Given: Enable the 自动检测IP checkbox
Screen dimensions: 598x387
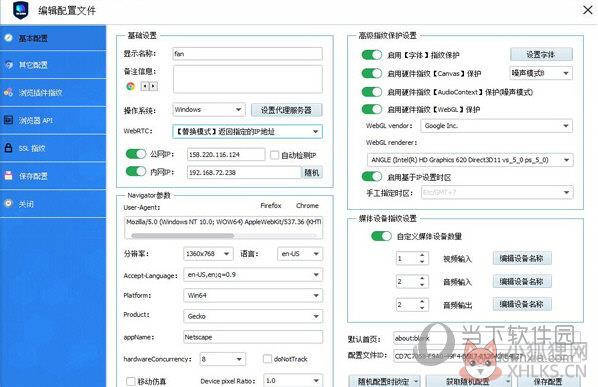Looking at the screenshot, I should (x=274, y=155).
